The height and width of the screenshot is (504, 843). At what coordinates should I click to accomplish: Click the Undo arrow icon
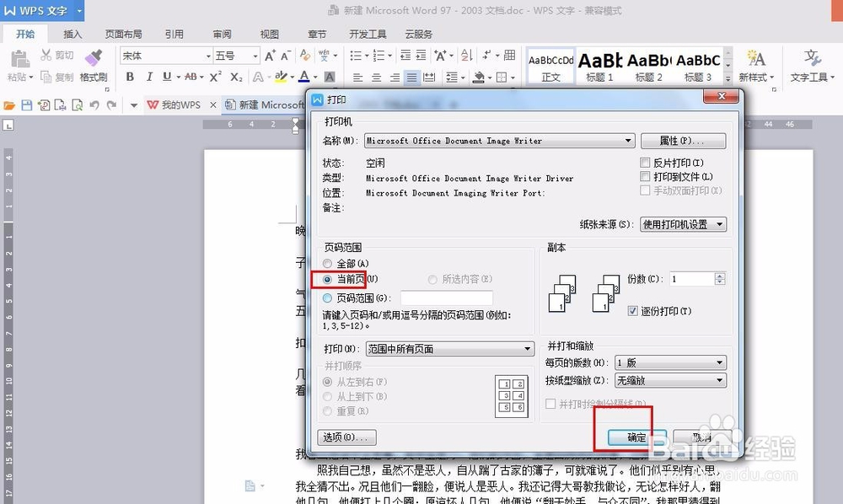[x=94, y=105]
